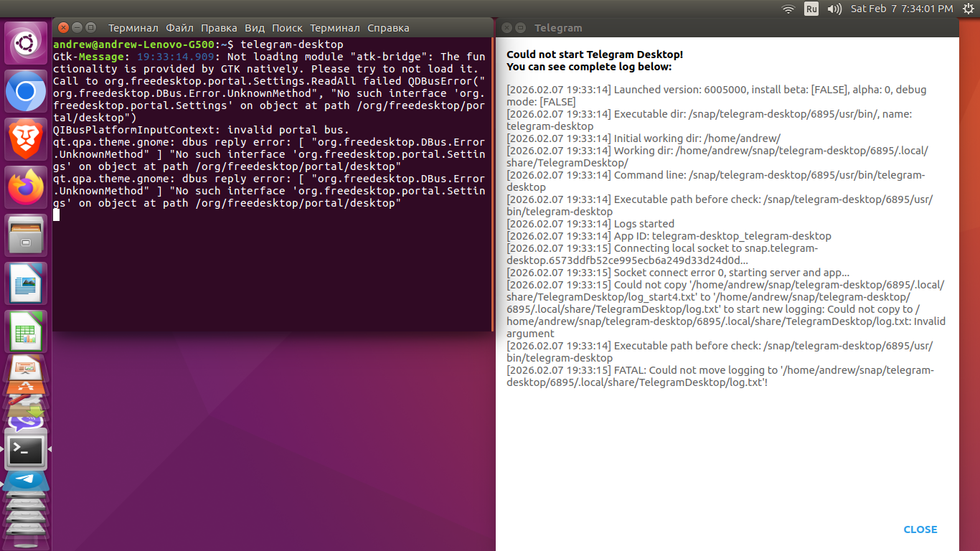Screen dimensions: 980x551
Task: Click the "Connecting local socket" log line
Action: pyautogui.click(x=662, y=255)
